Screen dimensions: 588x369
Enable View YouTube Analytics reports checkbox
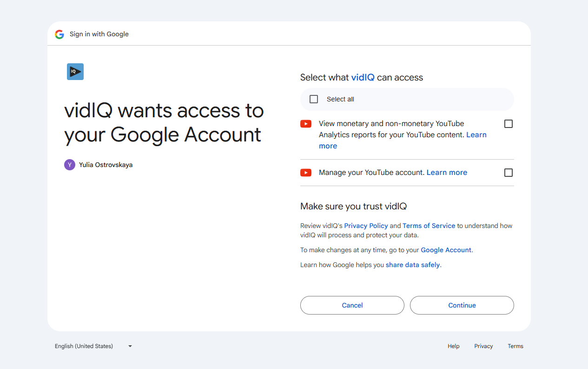coord(509,124)
